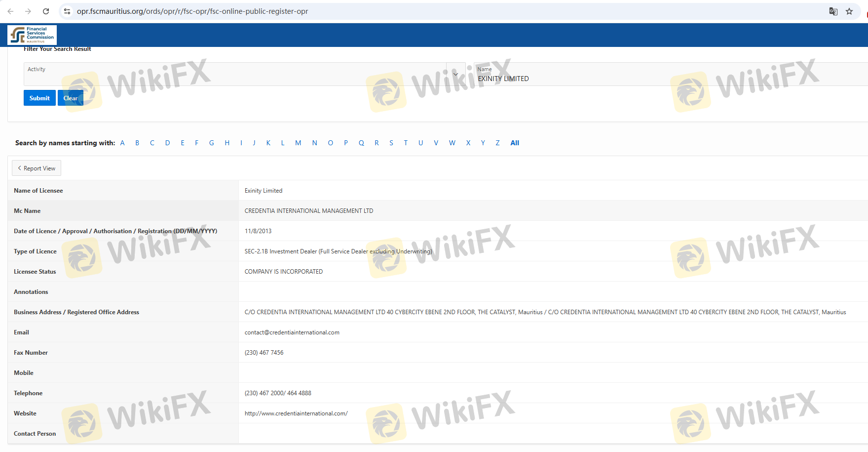Click the translate page icon
This screenshot has width=868, height=452.
(833, 11)
